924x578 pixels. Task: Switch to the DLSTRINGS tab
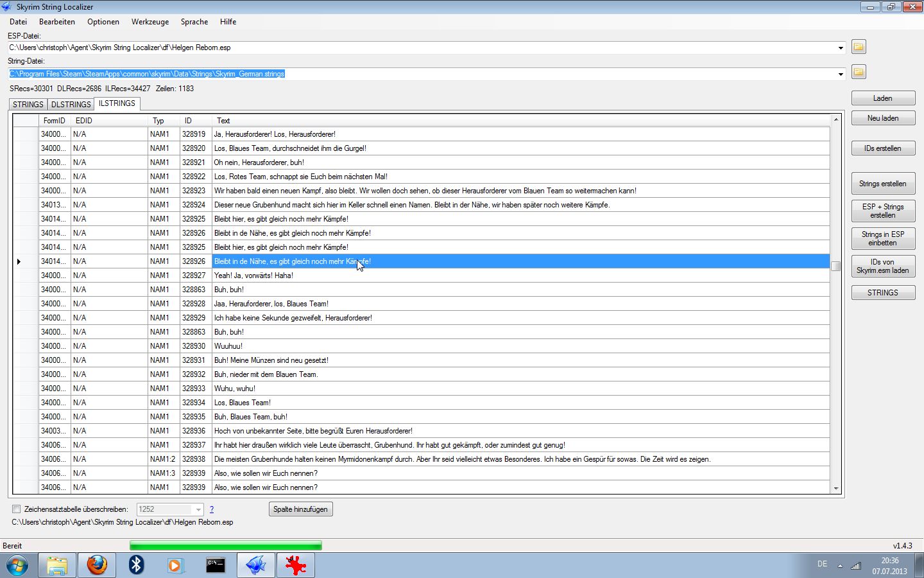[x=71, y=104]
